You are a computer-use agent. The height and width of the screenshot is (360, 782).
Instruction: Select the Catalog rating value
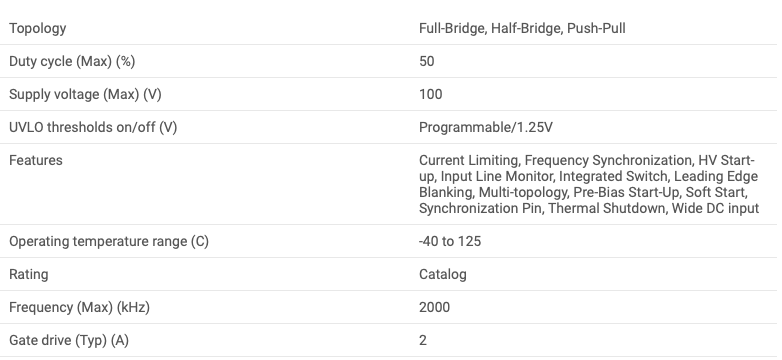point(443,274)
